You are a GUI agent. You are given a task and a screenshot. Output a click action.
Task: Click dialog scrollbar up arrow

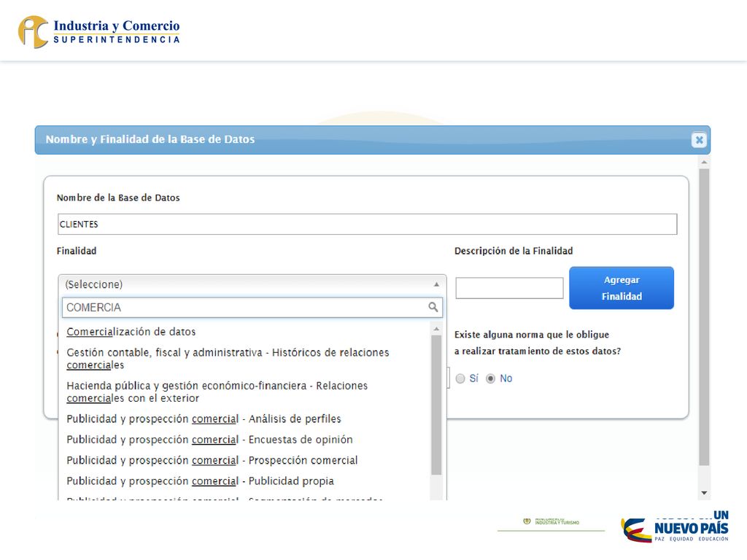(704, 163)
